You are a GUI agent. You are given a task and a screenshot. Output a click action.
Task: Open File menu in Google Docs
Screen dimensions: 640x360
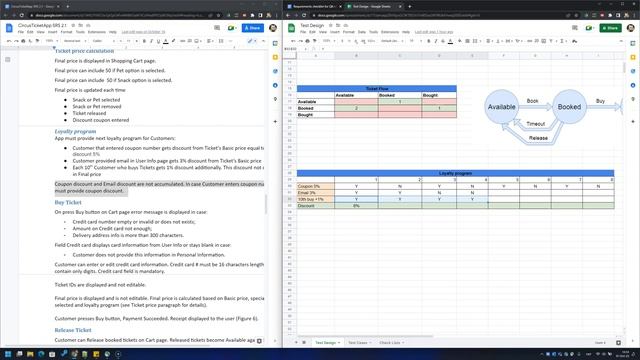tap(20, 32)
